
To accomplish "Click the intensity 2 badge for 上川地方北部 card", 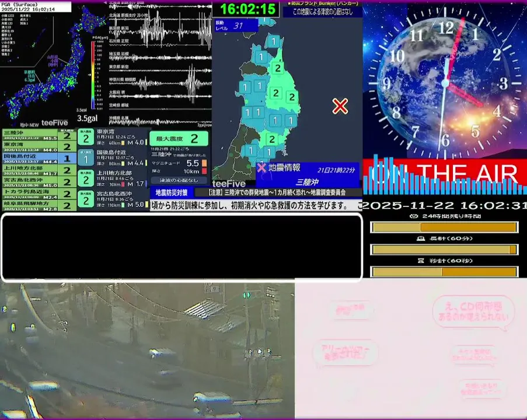I will pyautogui.click(x=86, y=178).
